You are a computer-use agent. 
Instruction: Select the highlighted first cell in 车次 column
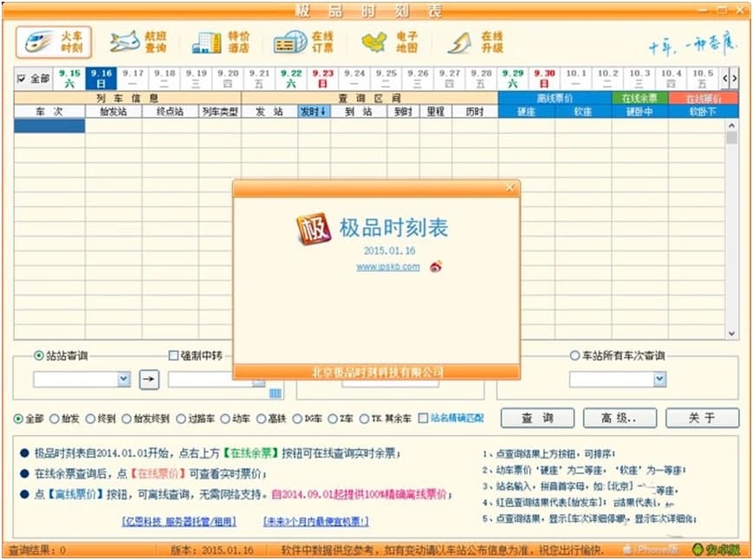pos(49,126)
